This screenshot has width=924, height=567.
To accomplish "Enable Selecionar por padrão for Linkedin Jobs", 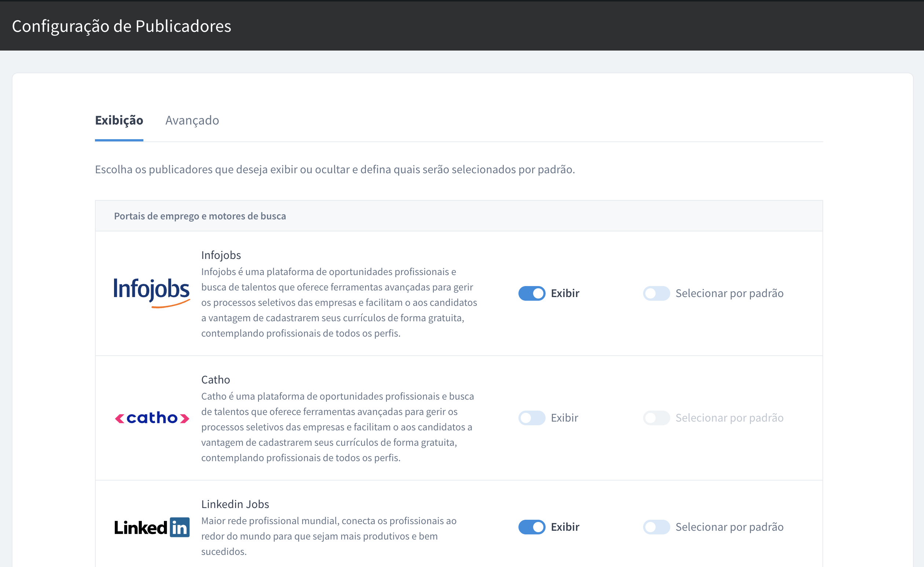I will pyautogui.click(x=656, y=527).
